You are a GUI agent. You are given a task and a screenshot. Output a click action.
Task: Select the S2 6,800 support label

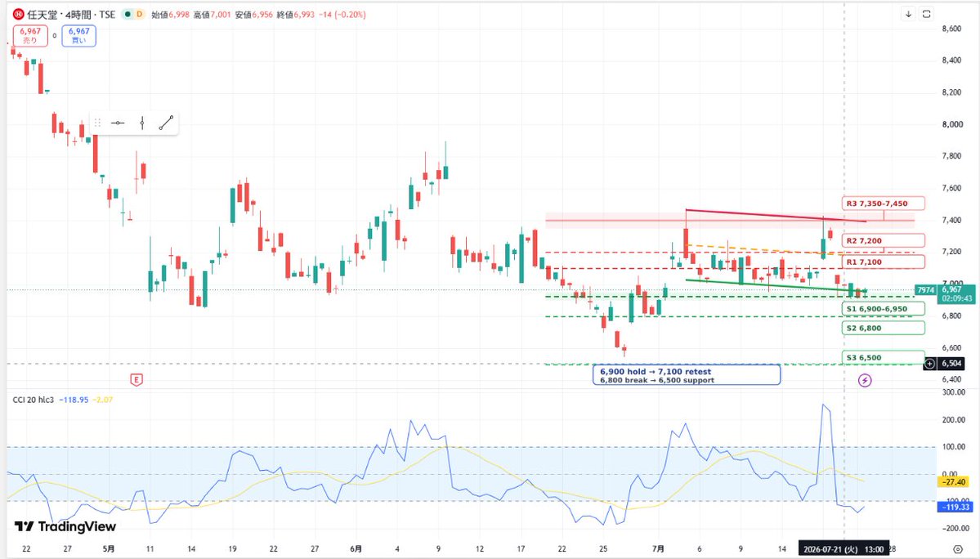(883, 328)
